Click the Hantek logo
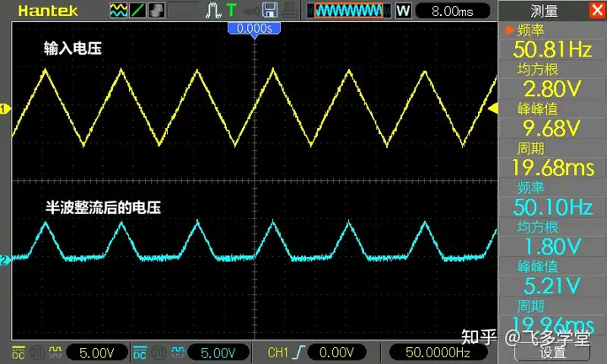This screenshot has width=607, height=364. [47, 11]
